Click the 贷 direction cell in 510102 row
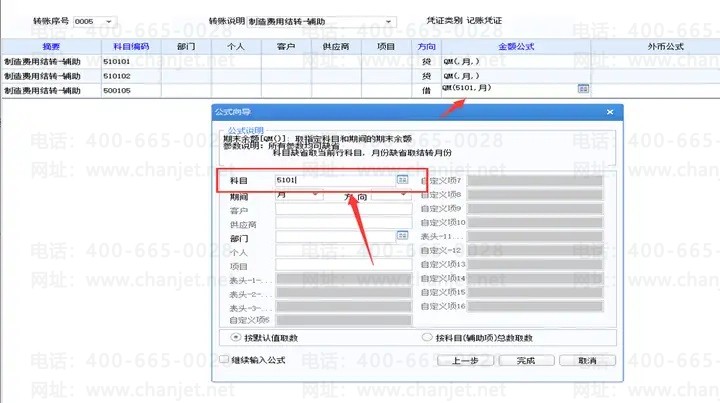Viewport: 720px width, 403px height. [x=427, y=76]
